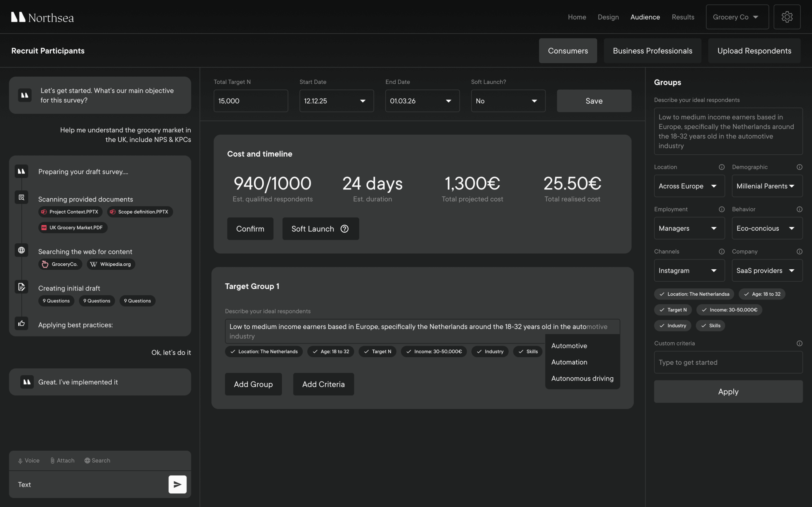Select Autonomous driving suggestion
This screenshot has width=812, height=507.
click(x=582, y=378)
